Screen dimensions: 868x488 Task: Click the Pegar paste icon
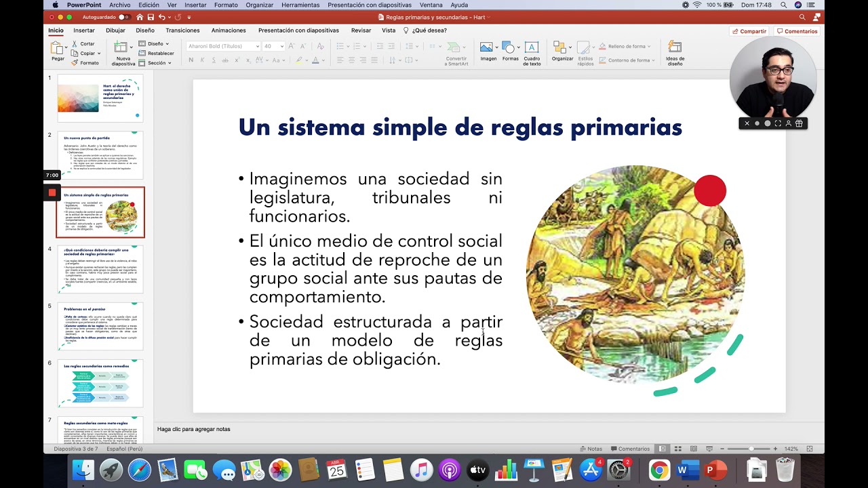(x=58, y=47)
